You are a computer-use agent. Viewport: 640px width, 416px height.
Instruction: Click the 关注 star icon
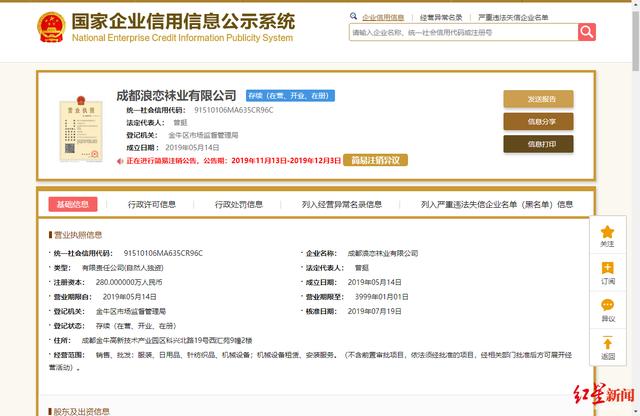coord(607,232)
